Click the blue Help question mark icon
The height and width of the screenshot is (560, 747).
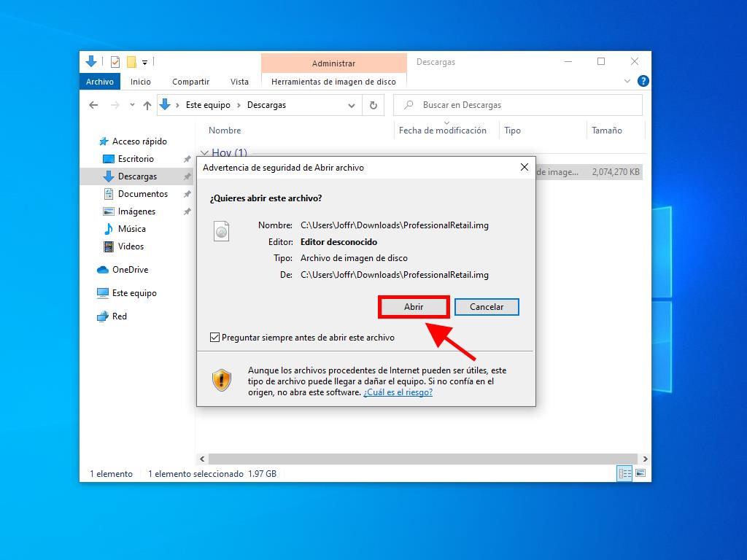(x=643, y=82)
